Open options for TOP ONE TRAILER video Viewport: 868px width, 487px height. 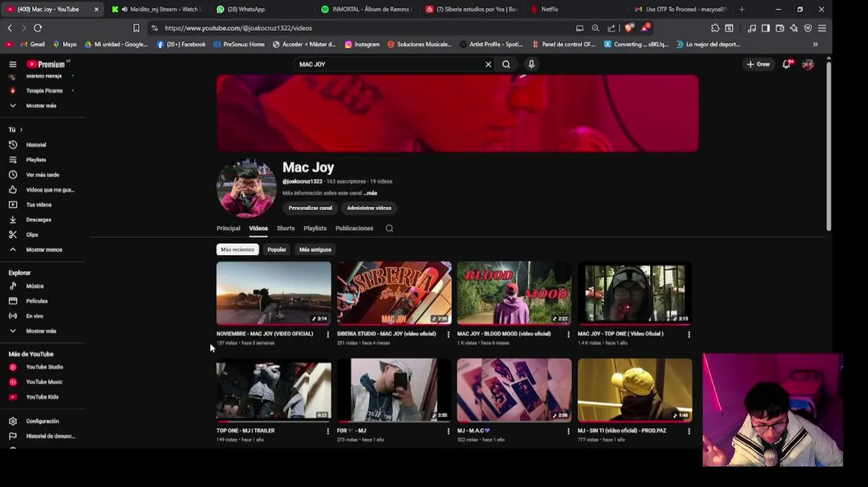328,431
